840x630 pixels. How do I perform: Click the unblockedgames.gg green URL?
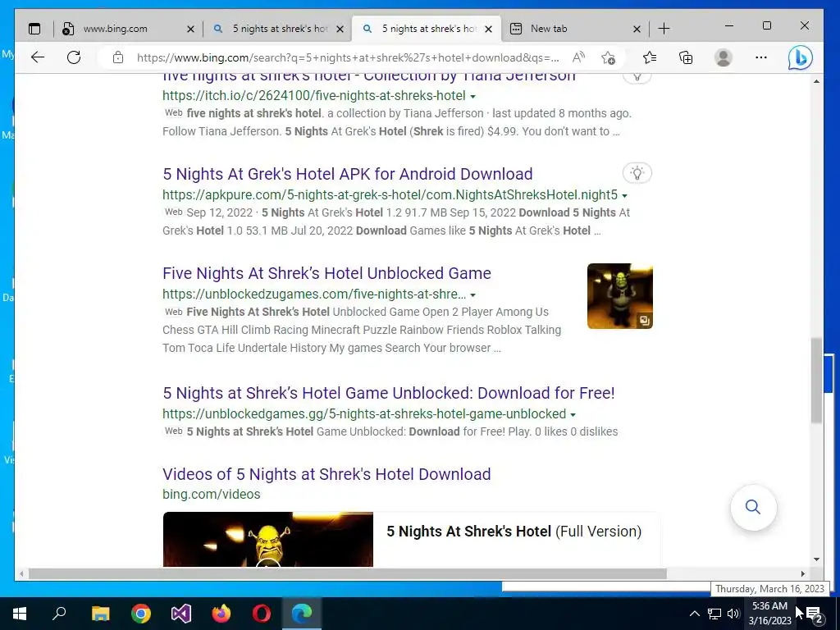[x=364, y=414]
